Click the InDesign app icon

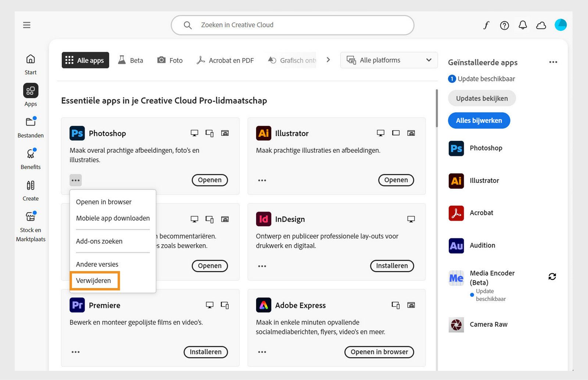pos(263,219)
